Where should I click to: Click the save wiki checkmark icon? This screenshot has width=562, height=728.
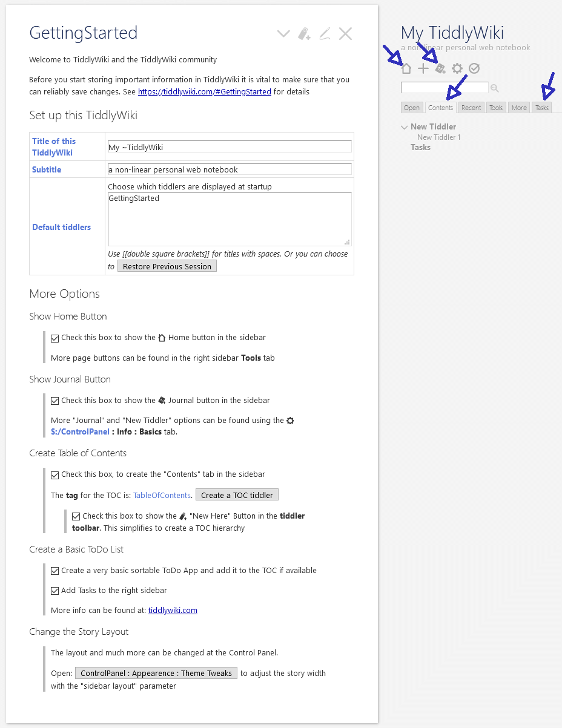click(474, 68)
